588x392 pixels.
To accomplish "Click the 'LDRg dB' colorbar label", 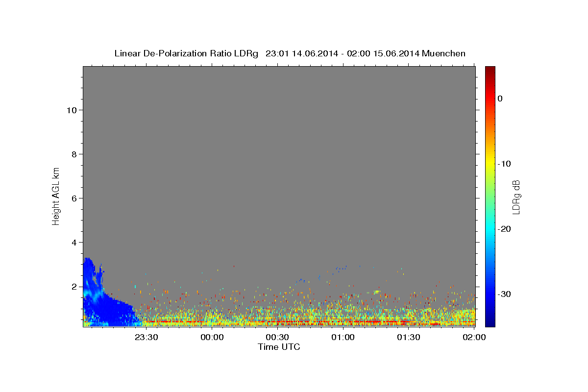I will pyautogui.click(x=516, y=196).
